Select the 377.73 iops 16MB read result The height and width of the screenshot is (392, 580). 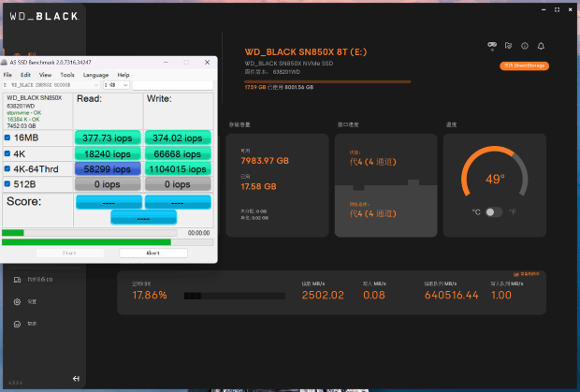click(108, 138)
